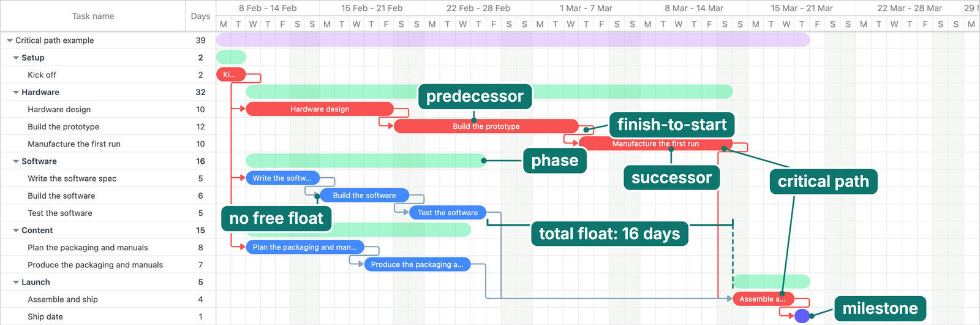This screenshot has height=325, width=980.
Task: Click the Software phase name
Action: [x=39, y=161]
